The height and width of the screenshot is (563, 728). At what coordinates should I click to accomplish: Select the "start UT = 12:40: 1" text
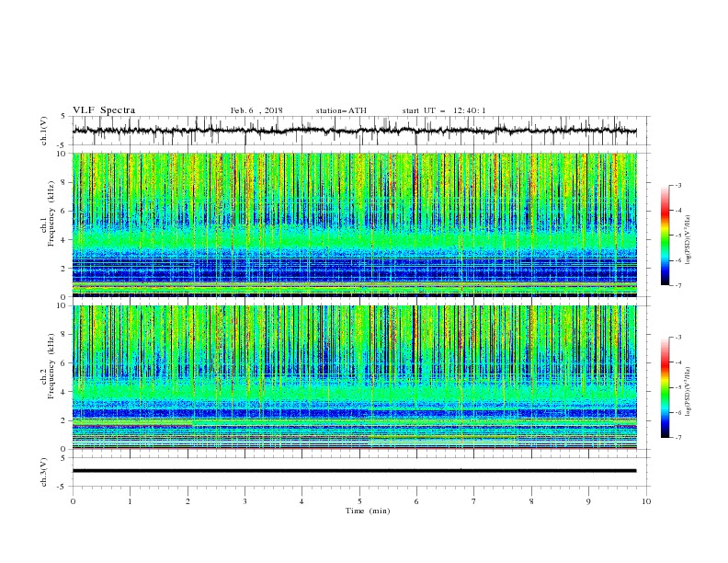[443, 110]
